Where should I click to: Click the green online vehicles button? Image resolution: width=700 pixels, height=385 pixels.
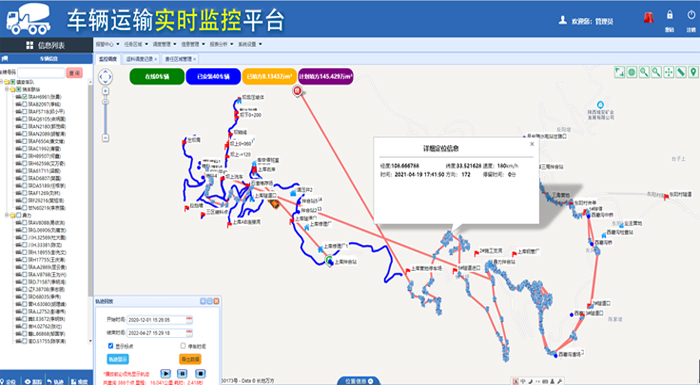pyautogui.click(x=157, y=76)
